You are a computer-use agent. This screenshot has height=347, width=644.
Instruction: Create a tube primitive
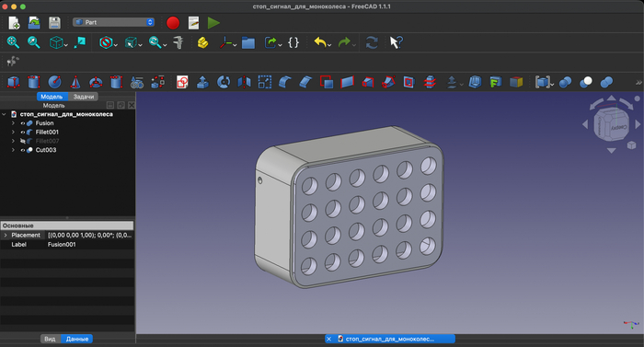[x=116, y=82]
